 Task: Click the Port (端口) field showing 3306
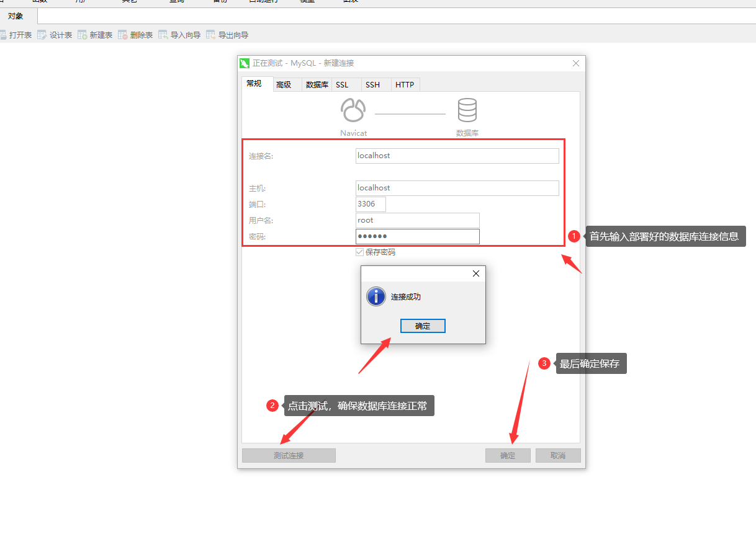(x=371, y=204)
